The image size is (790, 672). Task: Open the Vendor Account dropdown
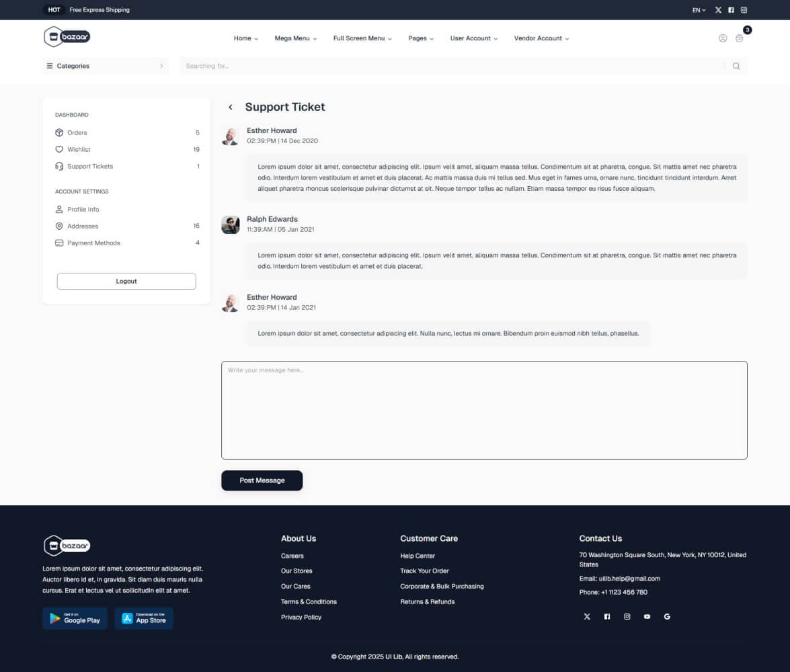(x=538, y=38)
